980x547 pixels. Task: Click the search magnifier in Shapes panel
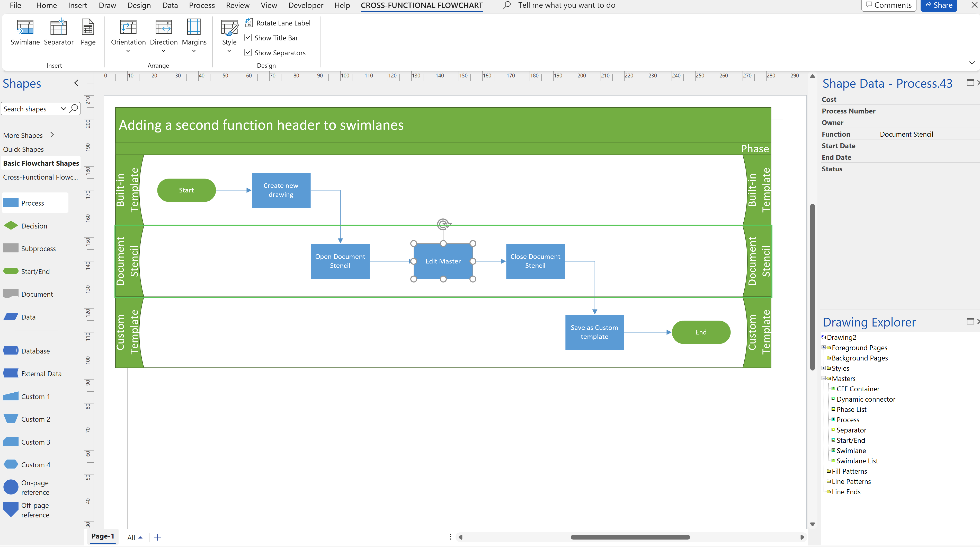[x=74, y=109]
